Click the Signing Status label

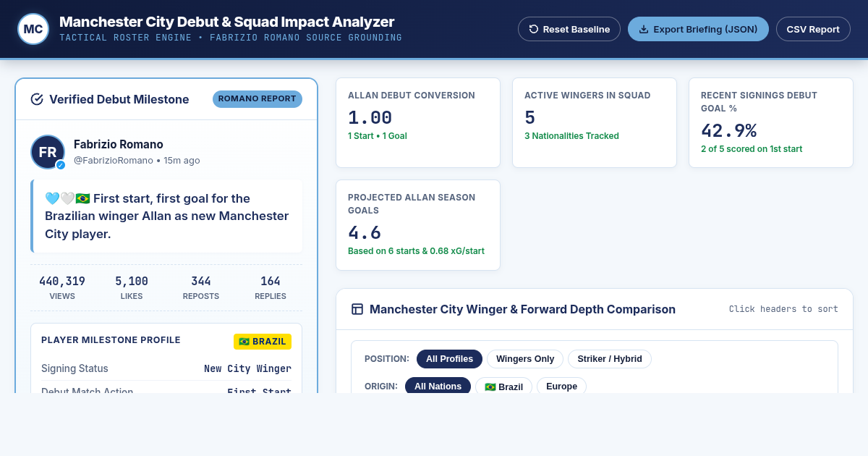(75, 368)
